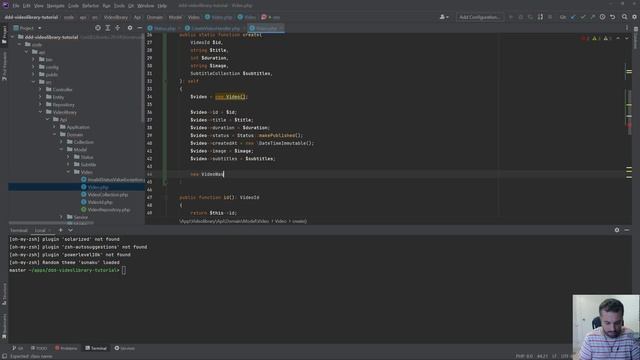Open the TODO tool window
The height and width of the screenshot is (360, 640).
point(39,348)
